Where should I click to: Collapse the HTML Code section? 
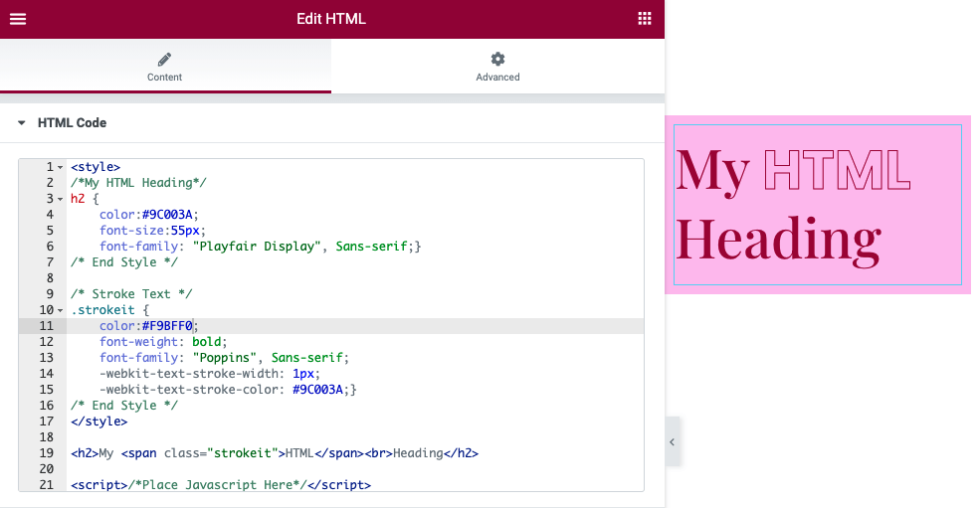pos(22,123)
